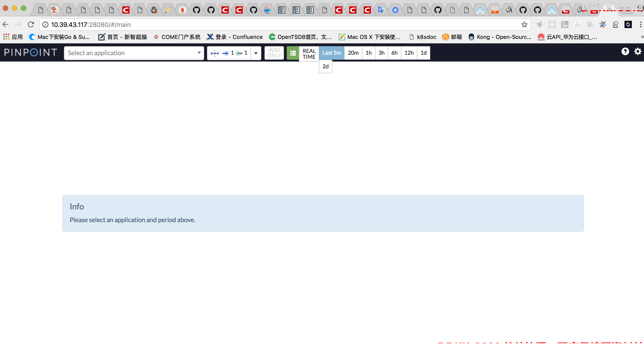The height and width of the screenshot is (352, 644).
Task: Click the RP extension icon
Action: click(x=565, y=24)
